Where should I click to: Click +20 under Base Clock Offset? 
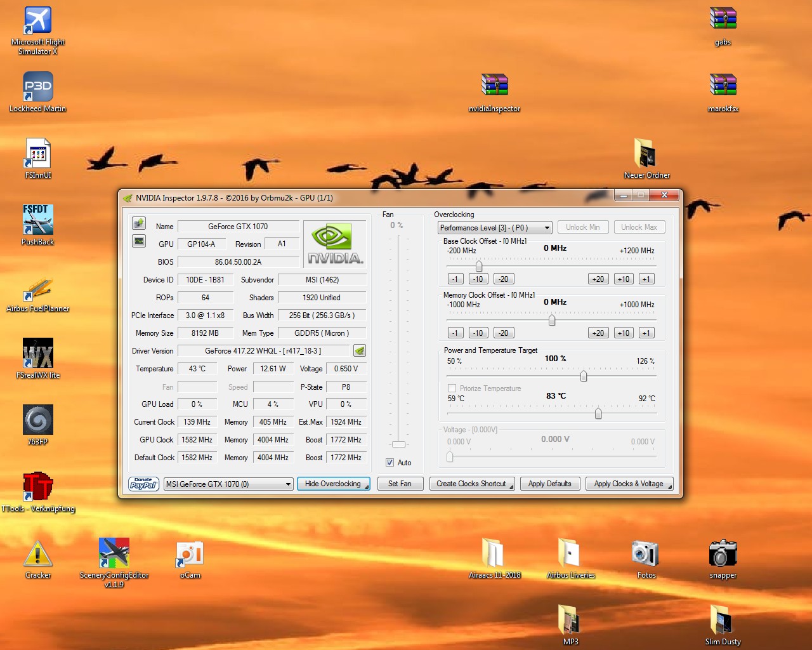598,279
